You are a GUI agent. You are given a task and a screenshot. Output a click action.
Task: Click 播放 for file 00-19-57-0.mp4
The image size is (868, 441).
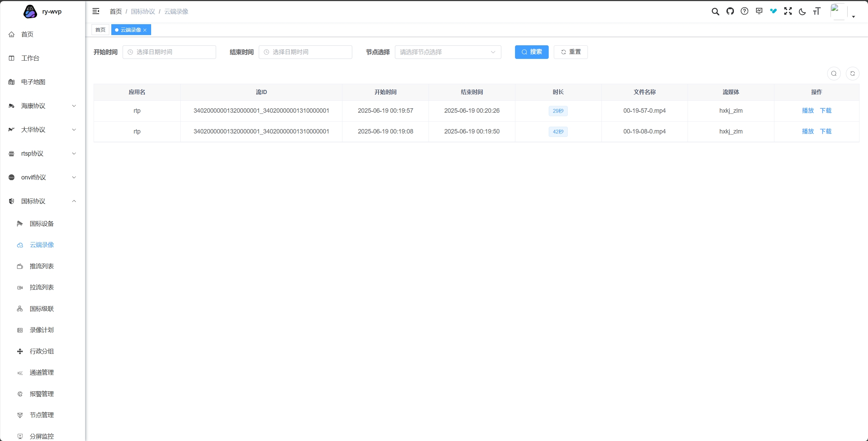(807, 111)
